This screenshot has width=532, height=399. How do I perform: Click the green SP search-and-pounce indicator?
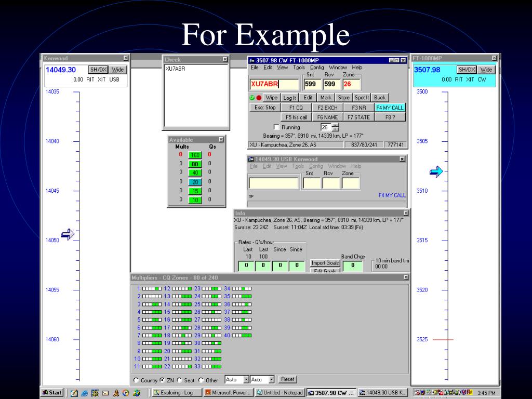point(252,98)
